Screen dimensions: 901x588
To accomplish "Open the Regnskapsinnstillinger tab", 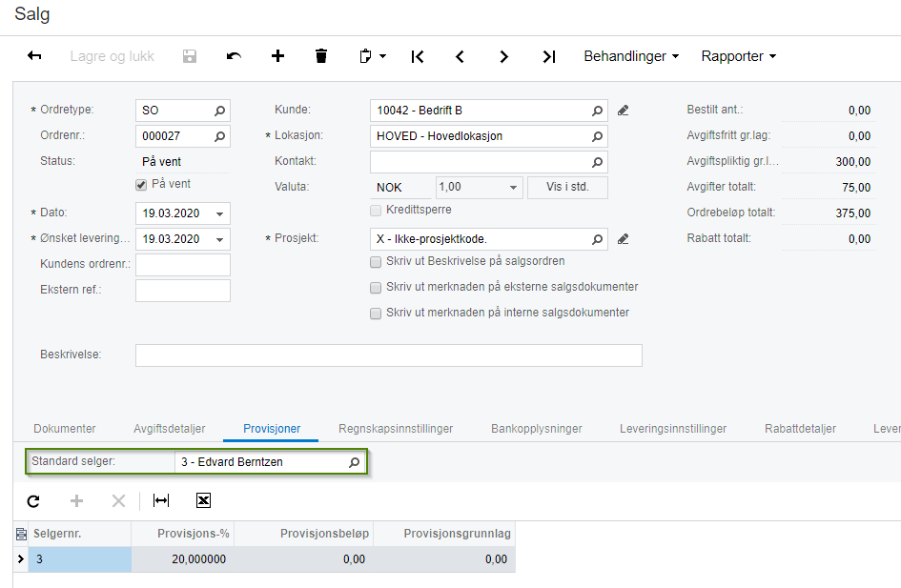I will coord(396,429).
